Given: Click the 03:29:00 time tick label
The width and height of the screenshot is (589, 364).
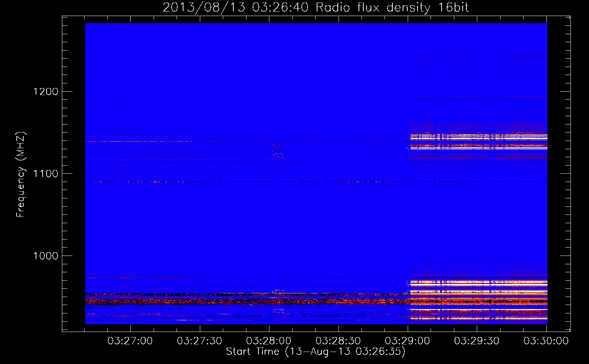Looking at the screenshot, I should coord(407,341).
